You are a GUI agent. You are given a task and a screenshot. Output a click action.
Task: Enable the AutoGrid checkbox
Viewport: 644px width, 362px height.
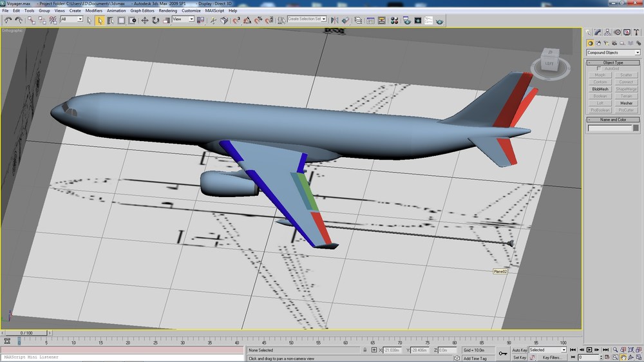point(599,69)
